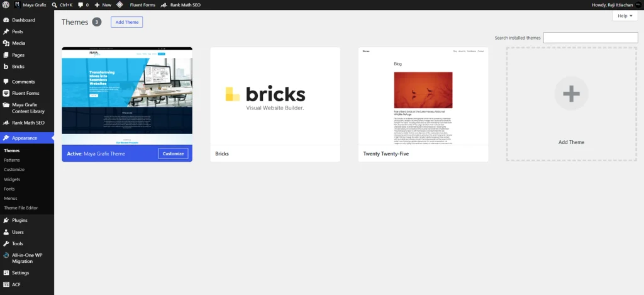Click the Active: Maya Grafix Theme label
The width and height of the screenshot is (644, 295).
click(96, 153)
